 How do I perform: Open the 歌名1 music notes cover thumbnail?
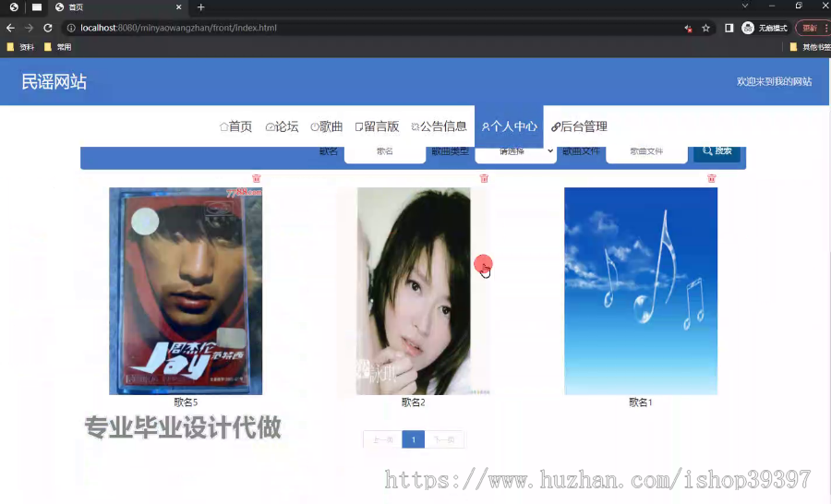pyautogui.click(x=641, y=291)
